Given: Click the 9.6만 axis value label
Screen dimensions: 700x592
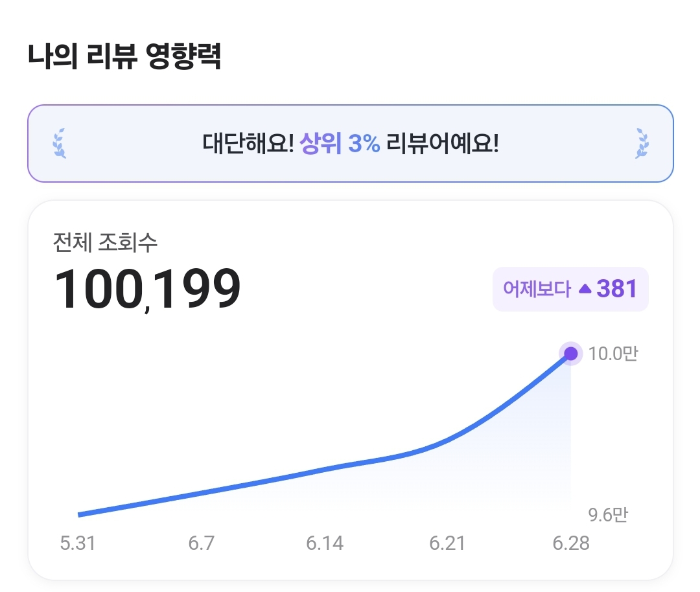Looking at the screenshot, I should (x=608, y=515).
